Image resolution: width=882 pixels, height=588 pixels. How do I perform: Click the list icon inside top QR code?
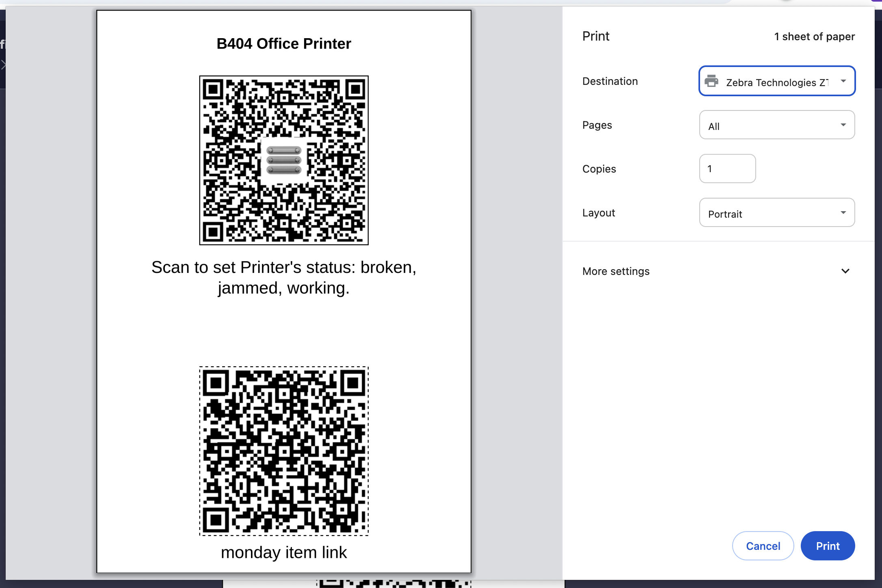[x=284, y=160]
